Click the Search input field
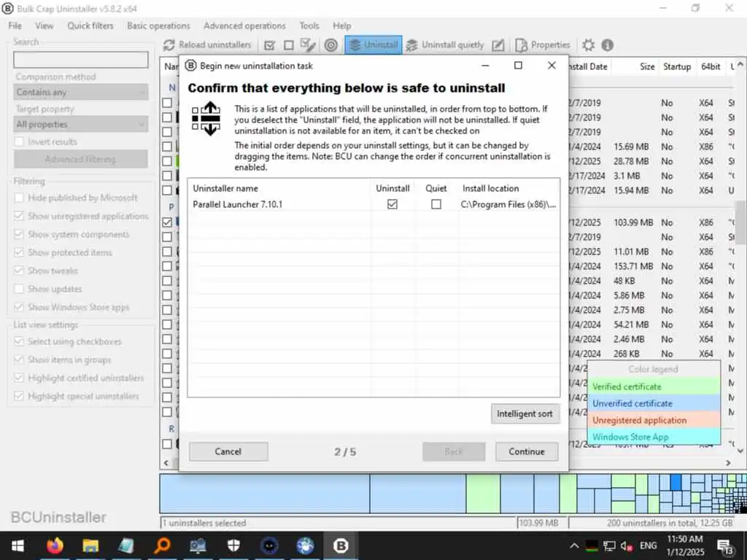Screen dimensions: 747x560 (x=81, y=60)
